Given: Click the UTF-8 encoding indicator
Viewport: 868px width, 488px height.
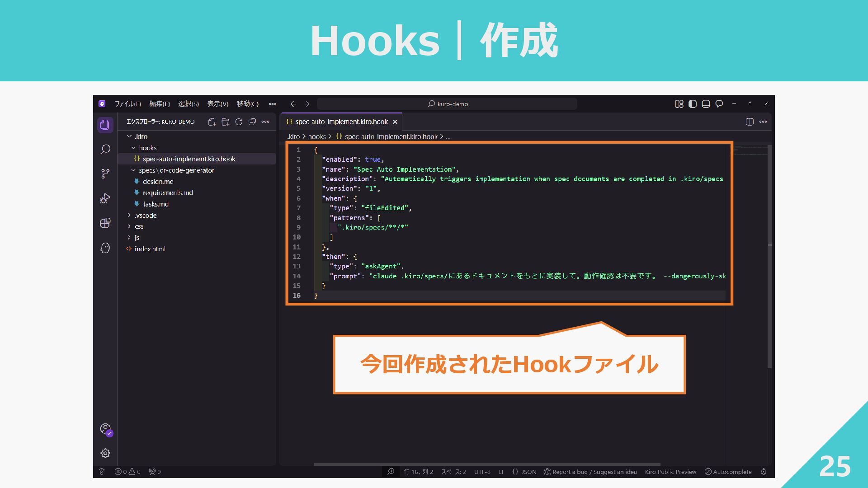Looking at the screenshot, I should (x=482, y=472).
